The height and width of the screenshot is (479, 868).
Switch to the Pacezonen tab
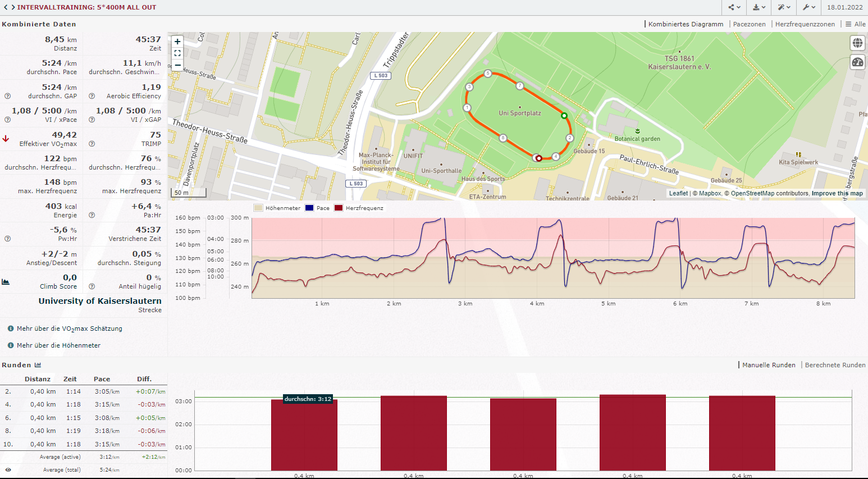point(749,24)
